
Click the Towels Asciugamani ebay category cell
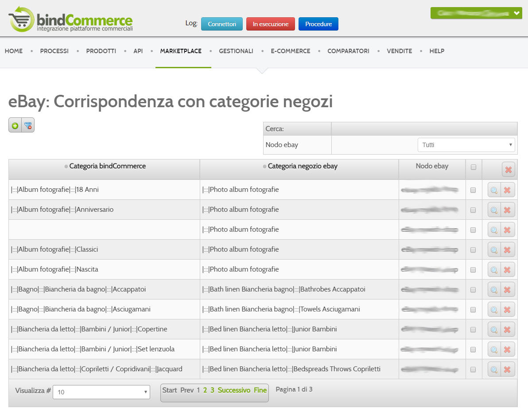click(299, 309)
